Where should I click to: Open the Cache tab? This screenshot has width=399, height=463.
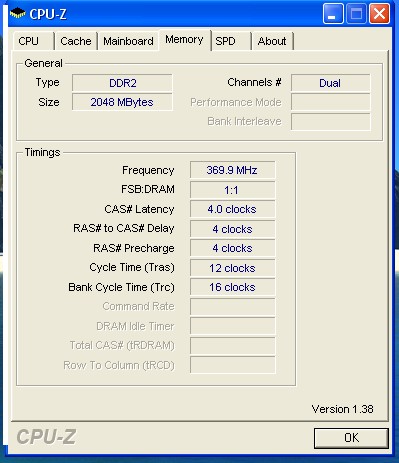click(76, 41)
